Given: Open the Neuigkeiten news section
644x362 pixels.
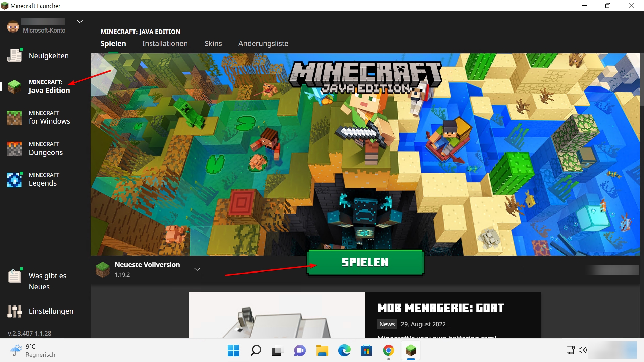Looking at the screenshot, I should 38,56.
